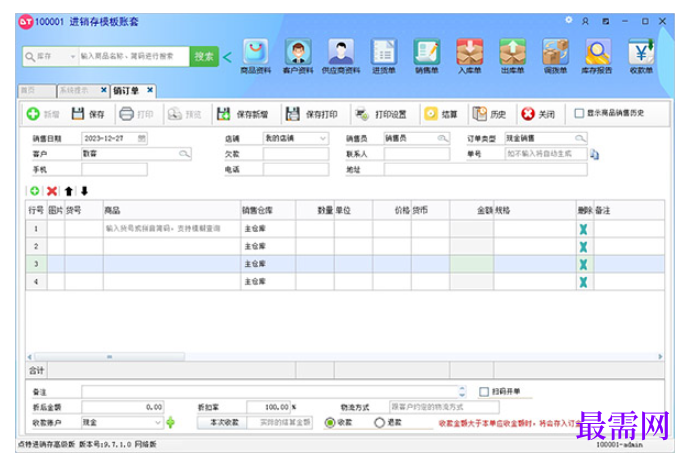The width and height of the screenshot is (688, 457).
Task: Collapse search panel with green arrow
Action: [x=227, y=57]
